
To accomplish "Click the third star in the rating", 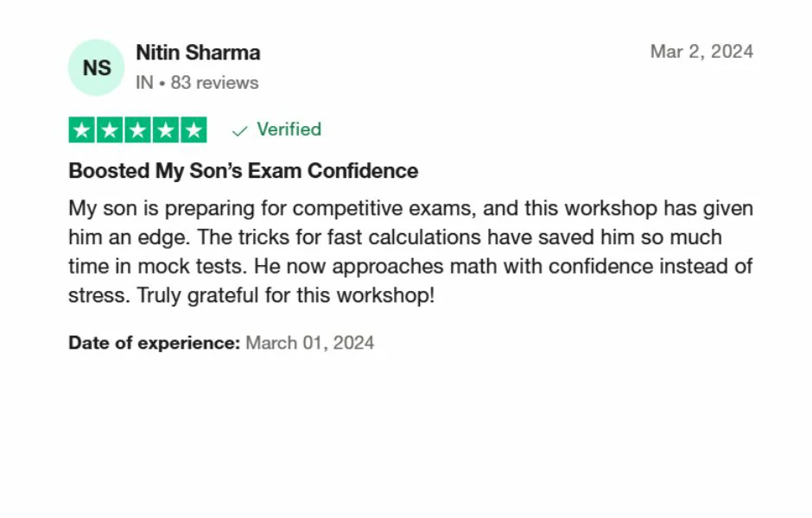I will [137, 130].
